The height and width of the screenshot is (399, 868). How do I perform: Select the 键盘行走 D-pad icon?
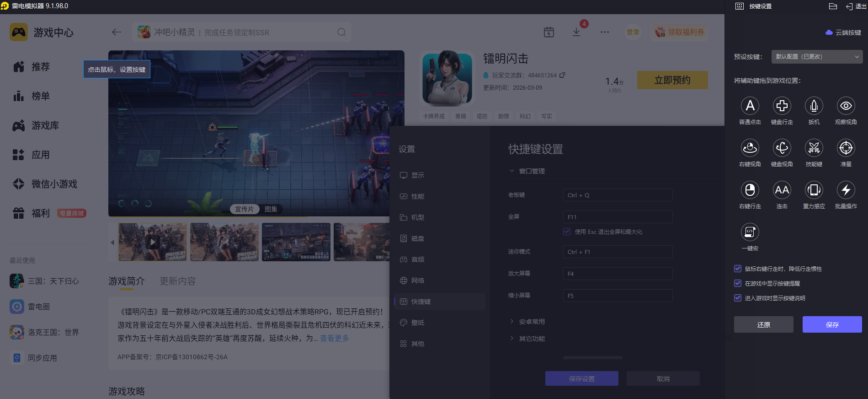tap(782, 106)
